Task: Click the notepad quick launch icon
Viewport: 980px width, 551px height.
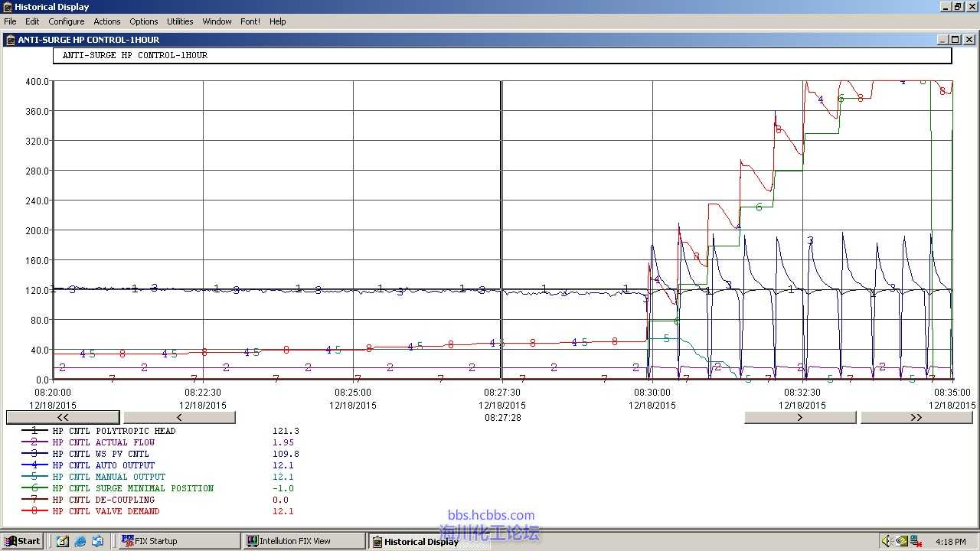Action: click(63, 541)
